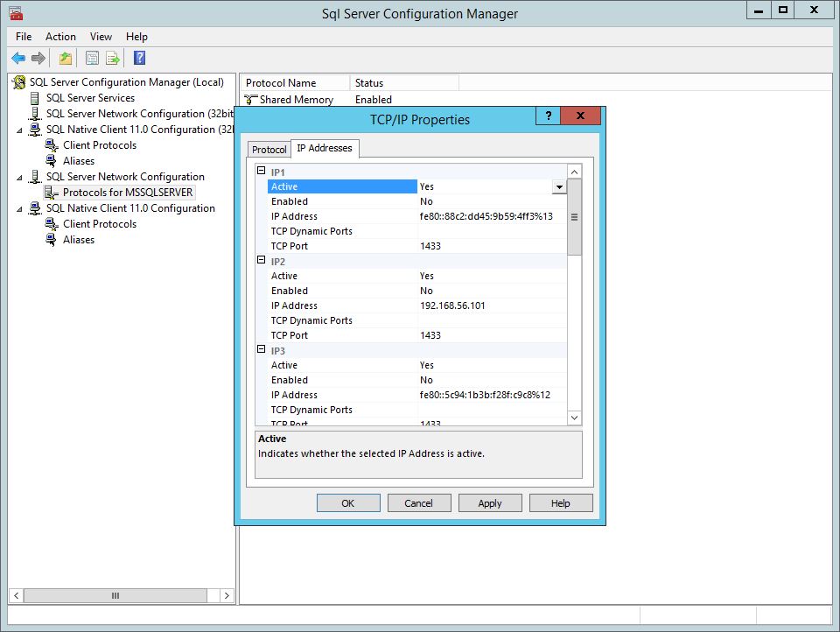Click the tree pane scroll left arrow
840x632 pixels.
coord(16,595)
